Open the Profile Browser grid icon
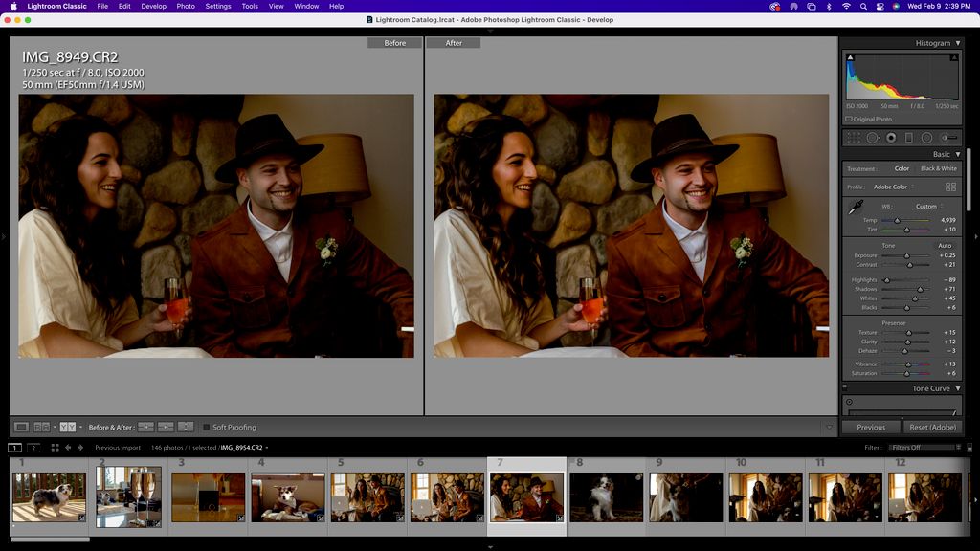Screen dimensions: 980x551 [950, 187]
